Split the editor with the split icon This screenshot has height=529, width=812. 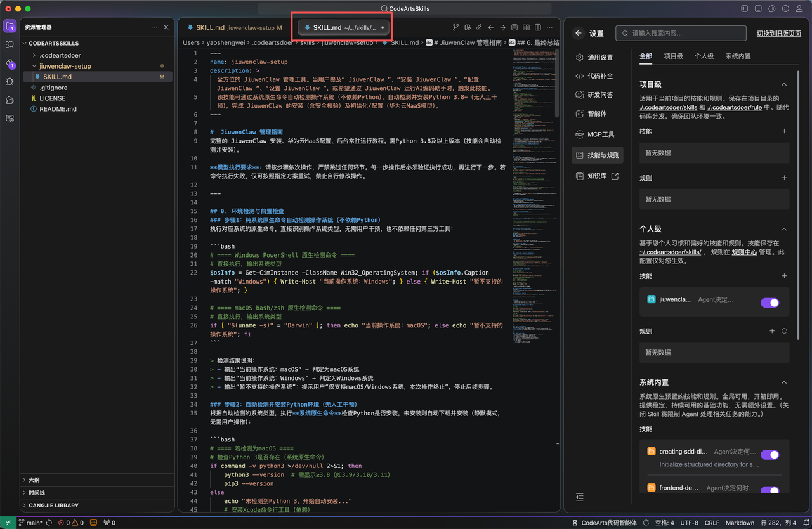538,27
